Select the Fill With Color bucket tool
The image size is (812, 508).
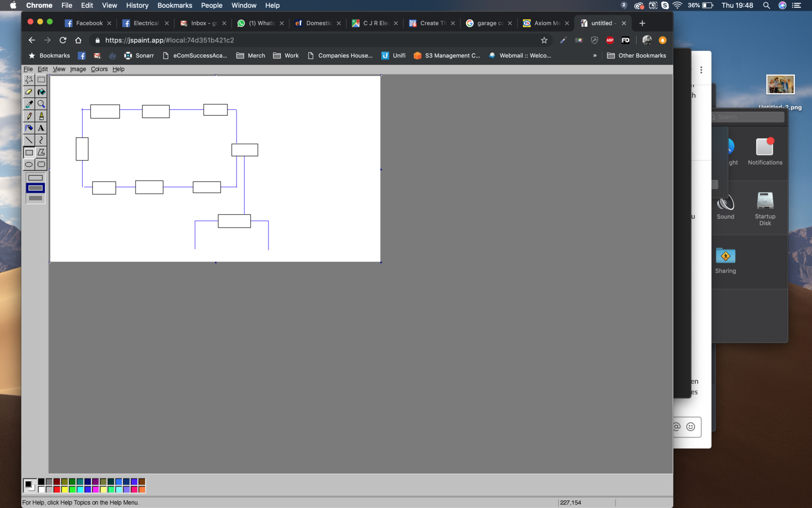pyautogui.click(x=41, y=92)
